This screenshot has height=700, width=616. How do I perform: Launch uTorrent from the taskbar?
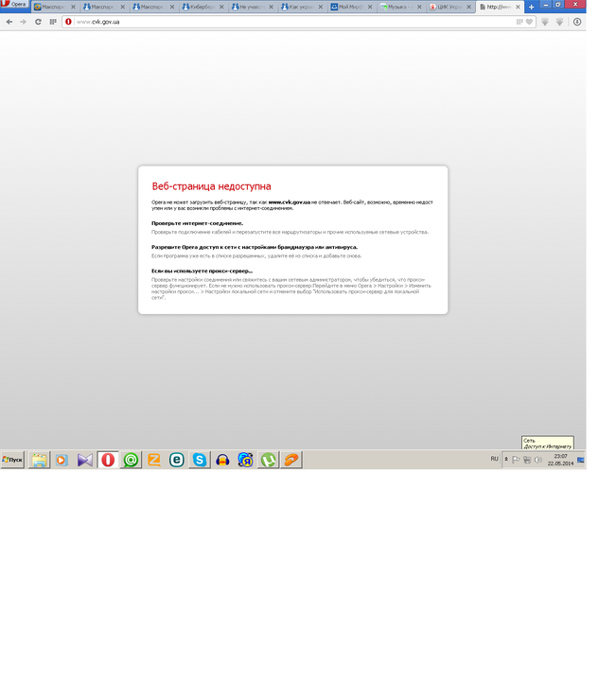[269, 460]
